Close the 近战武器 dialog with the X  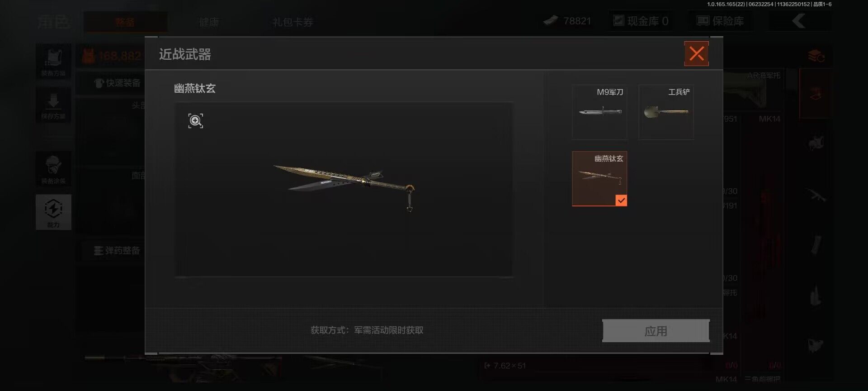pos(696,54)
